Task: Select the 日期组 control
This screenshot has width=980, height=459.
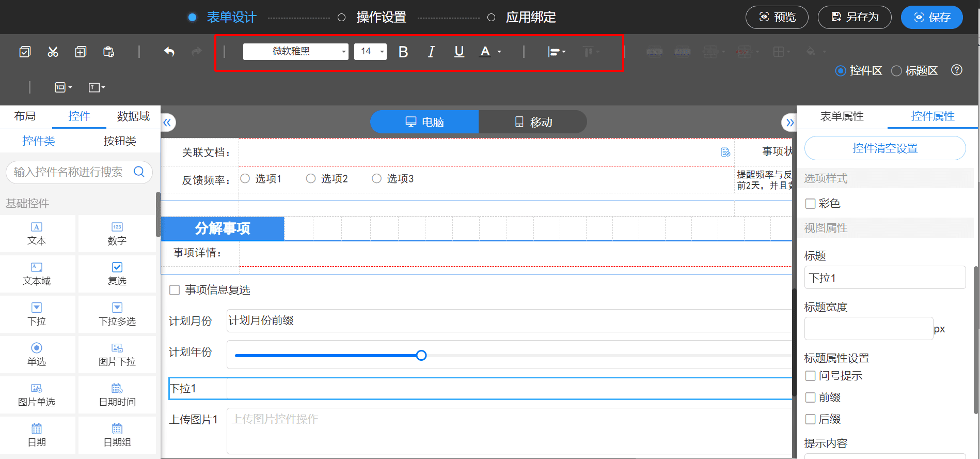Action: click(x=117, y=435)
